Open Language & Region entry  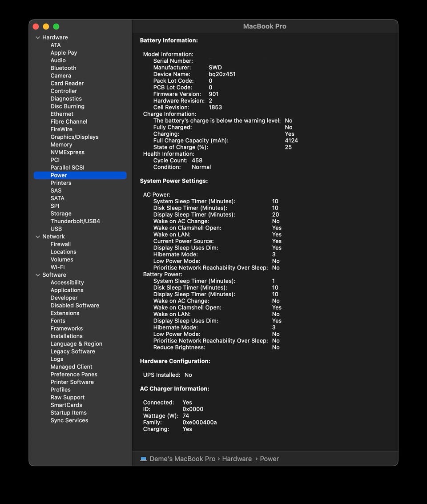click(77, 344)
